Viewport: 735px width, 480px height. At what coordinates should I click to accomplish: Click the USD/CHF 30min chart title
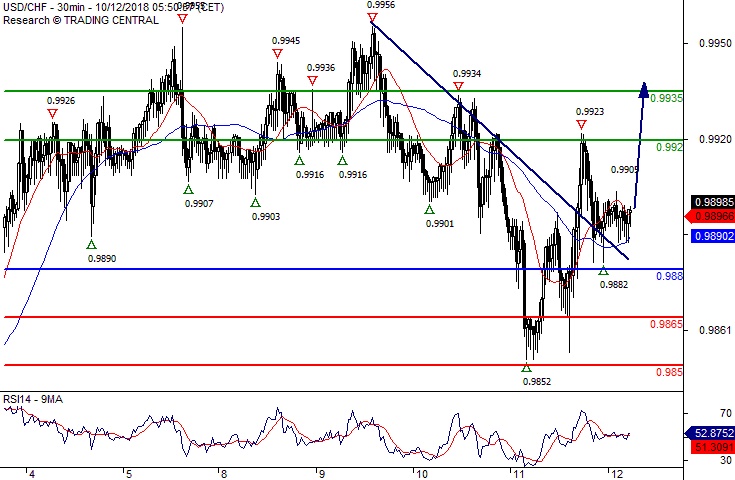tap(113, 8)
